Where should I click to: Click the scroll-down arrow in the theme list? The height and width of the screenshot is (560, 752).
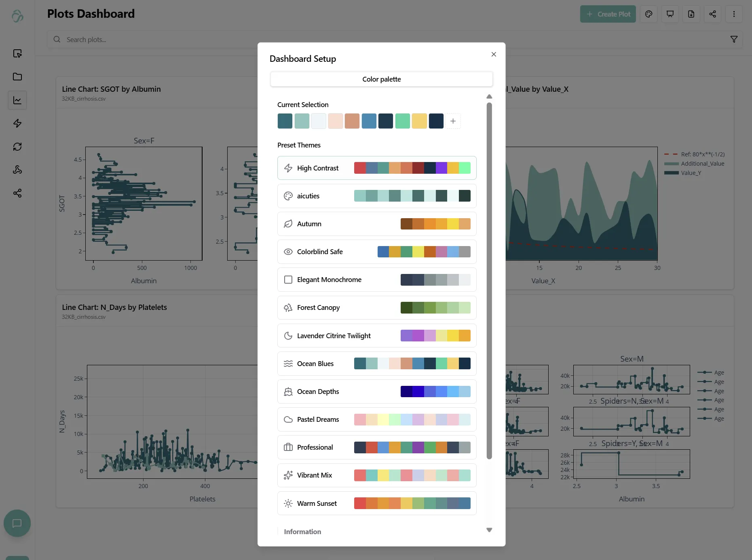pyautogui.click(x=489, y=530)
